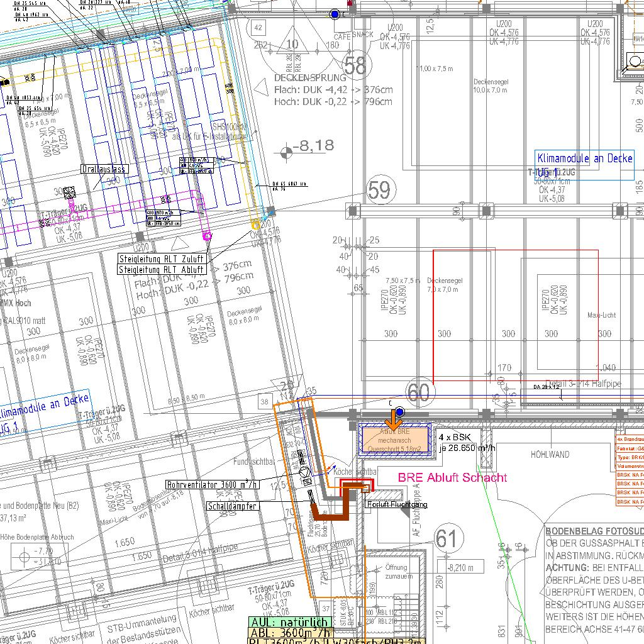Click the blue dot marker beside axis 60
Viewport: 644px width, 644px height.
399,412
